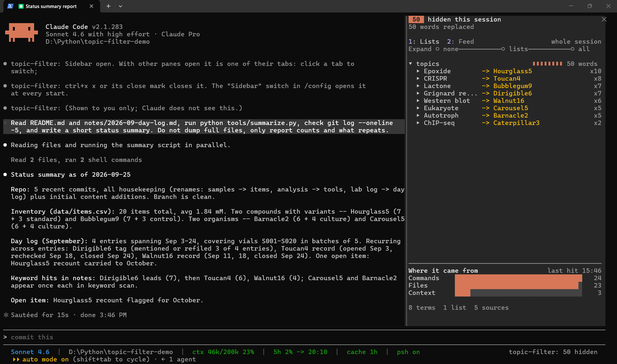Open the new-tab profile dropdown
This screenshot has height=364, width=617.
(120, 6)
